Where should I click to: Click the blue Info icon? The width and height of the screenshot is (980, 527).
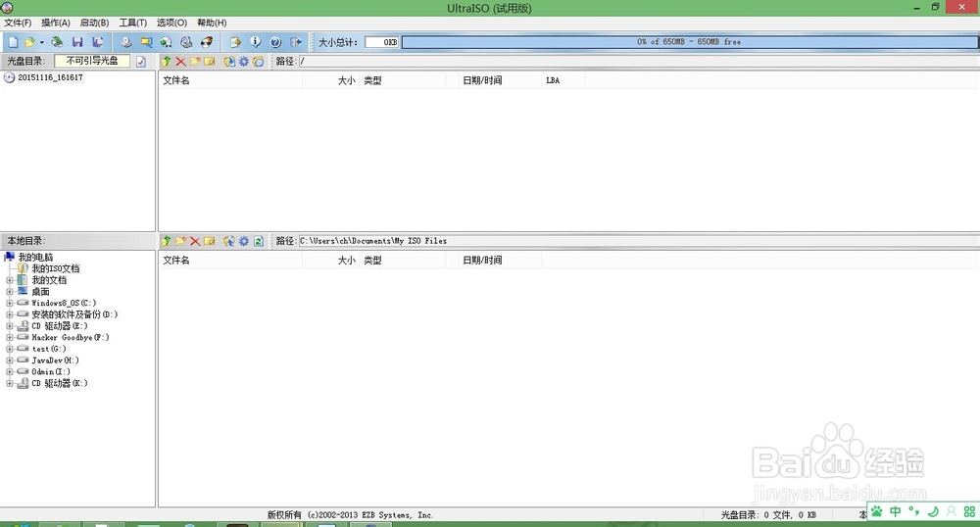click(x=256, y=42)
